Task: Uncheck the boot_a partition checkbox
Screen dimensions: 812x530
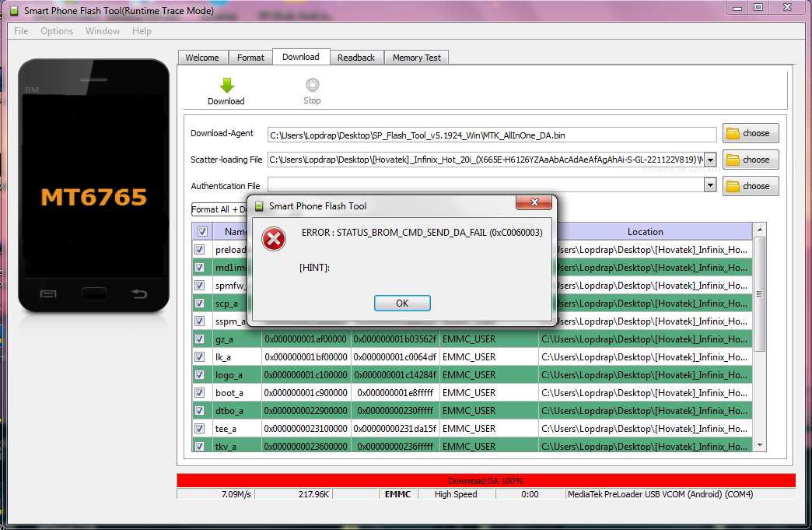Action: [x=199, y=393]
